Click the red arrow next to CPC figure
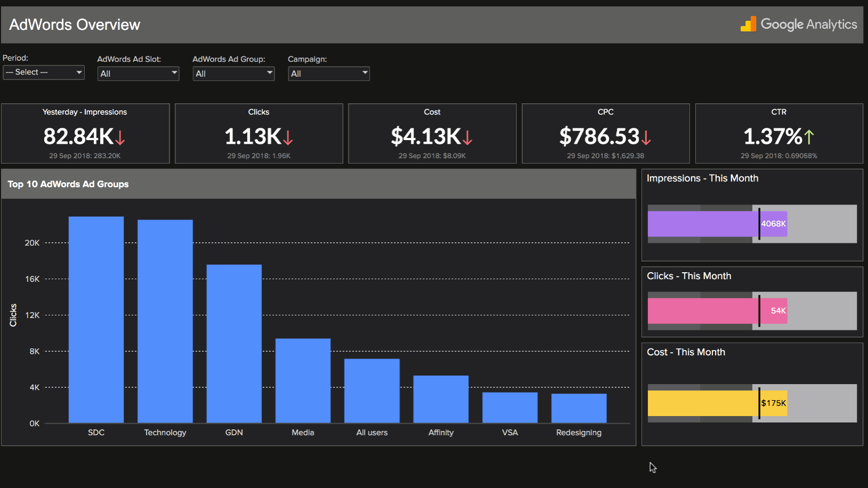Viewport: 868px width, 488px height. [x=646, y=139]
